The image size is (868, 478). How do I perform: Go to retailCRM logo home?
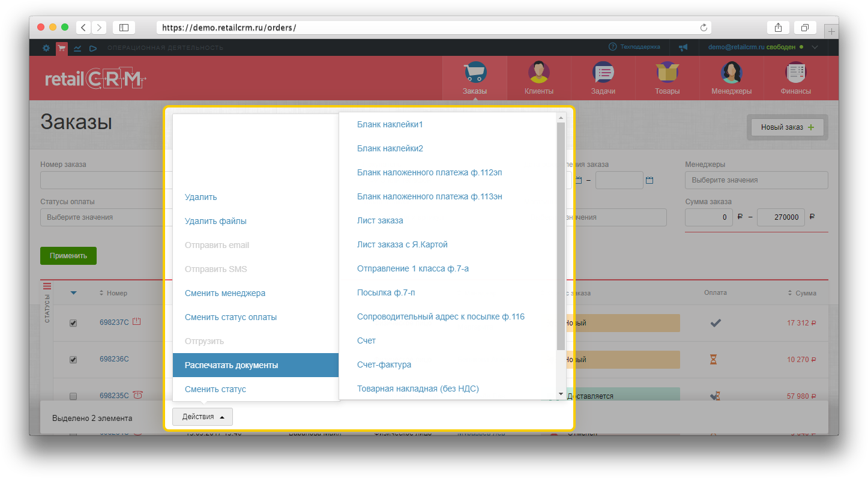pos(95,79)
